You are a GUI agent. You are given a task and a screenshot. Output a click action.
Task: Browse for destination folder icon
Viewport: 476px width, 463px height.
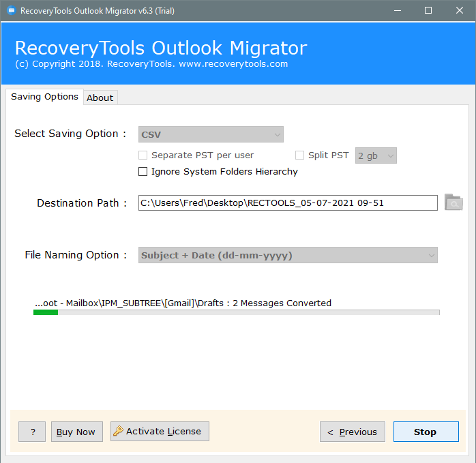[x=453, y=203]
